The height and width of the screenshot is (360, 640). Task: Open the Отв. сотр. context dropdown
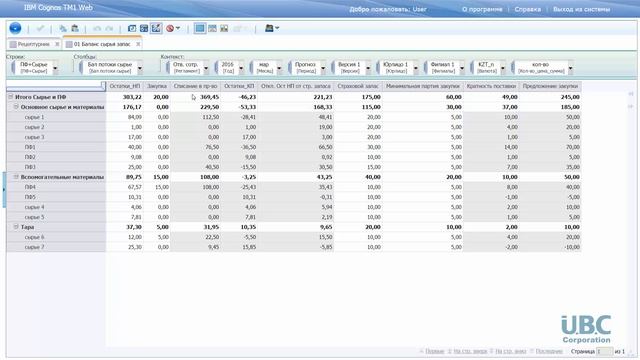tap(206, 68)
